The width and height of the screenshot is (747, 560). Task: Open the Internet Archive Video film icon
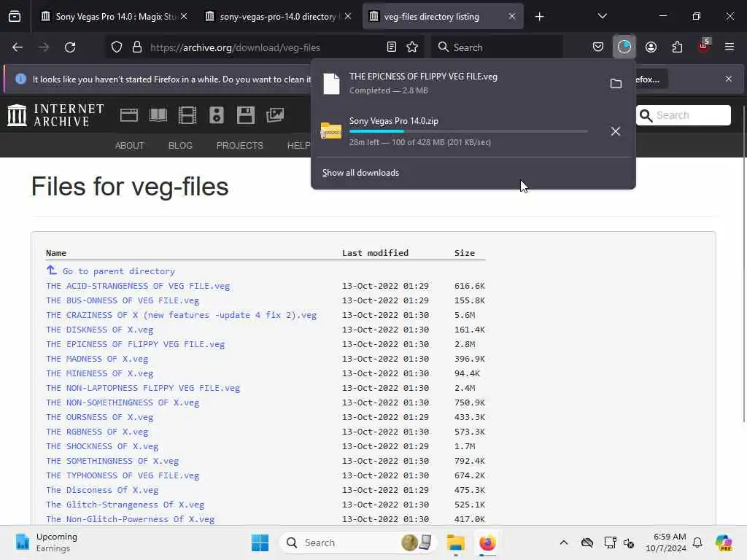point(187,115)
